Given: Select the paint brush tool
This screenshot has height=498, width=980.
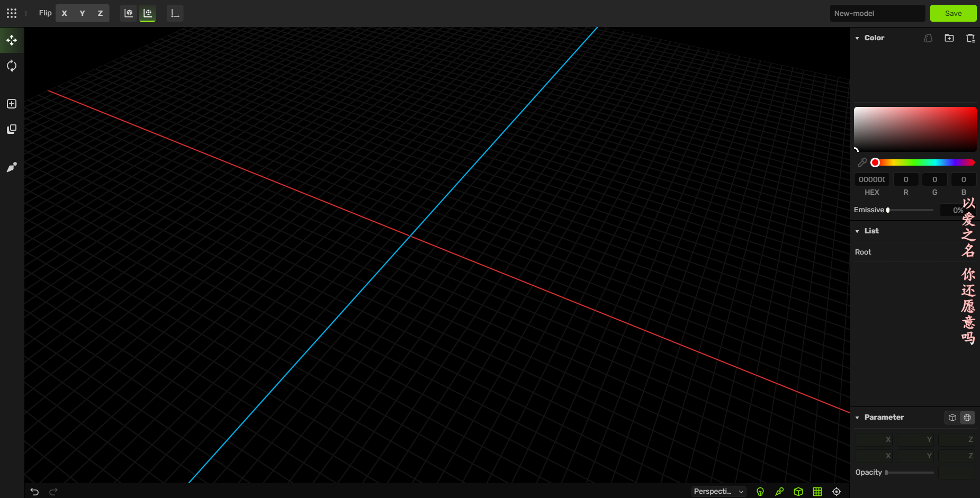Looking at the screenshot, I should 12,167.
